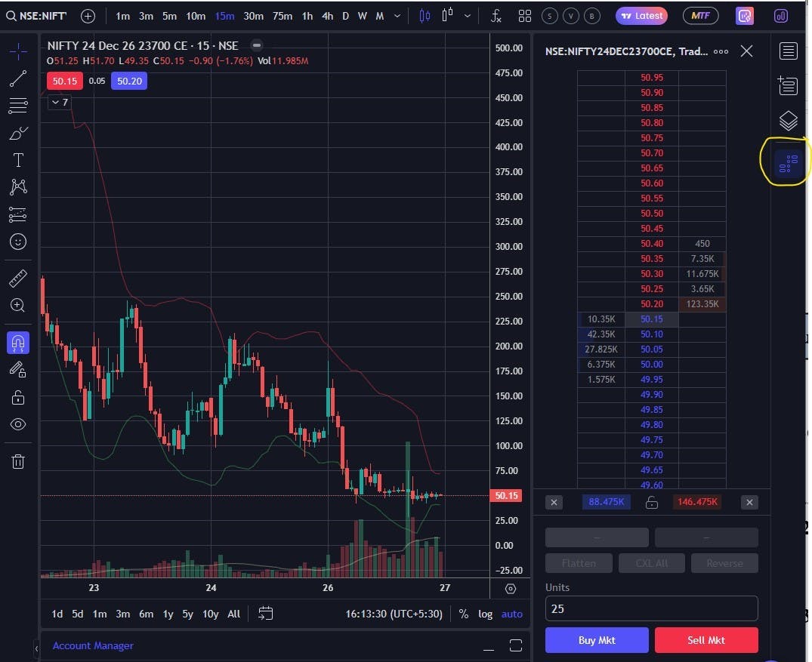Expand the more timeframes dropdown
Viewport: 812px width, 662px height.
pos(397,16)
